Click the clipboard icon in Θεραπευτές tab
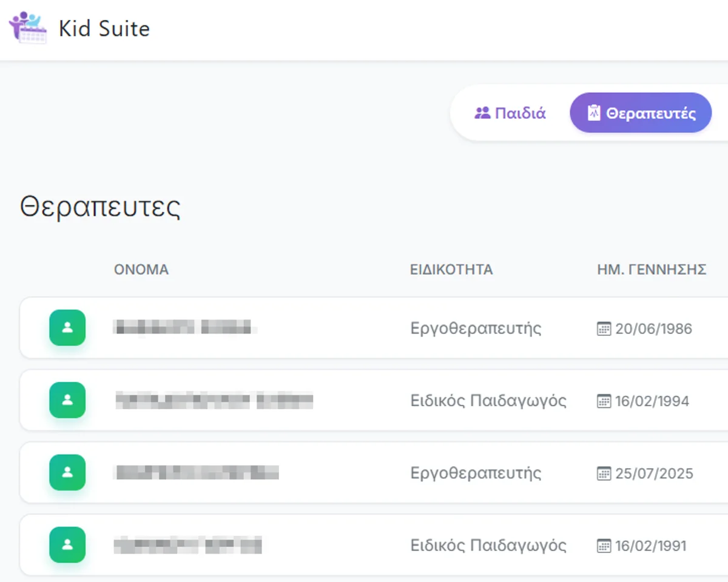 (594, 113)
